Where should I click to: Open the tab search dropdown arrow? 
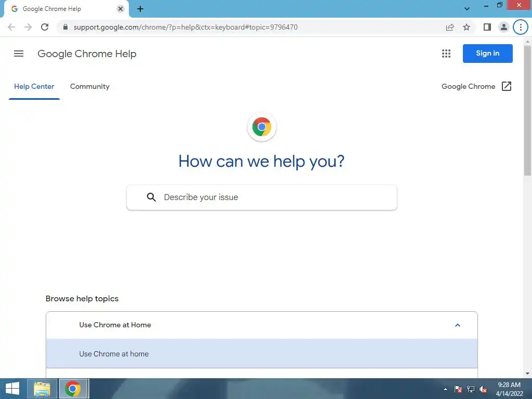(x=467, y=9)
